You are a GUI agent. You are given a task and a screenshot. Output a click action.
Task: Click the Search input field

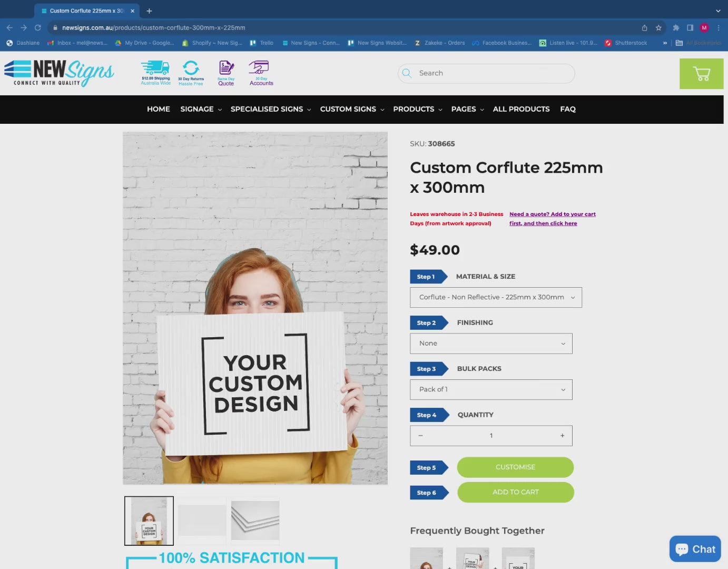tap(486, 73)
